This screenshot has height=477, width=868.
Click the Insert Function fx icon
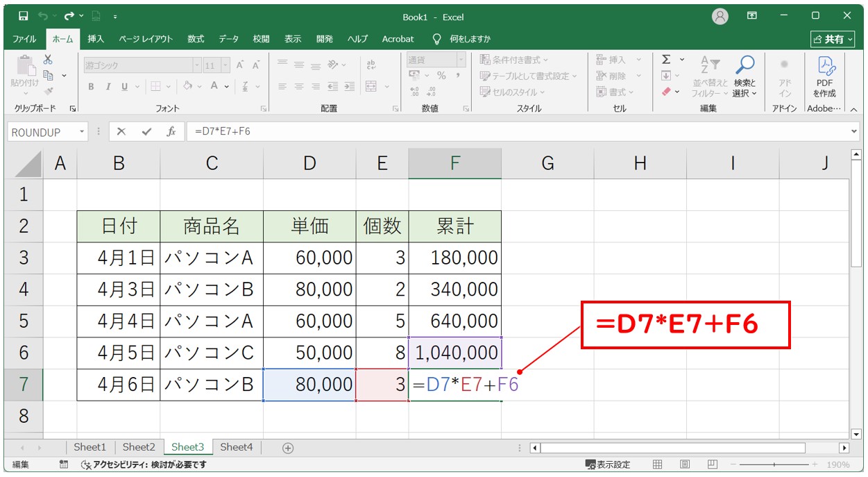(x=171, y=131)
